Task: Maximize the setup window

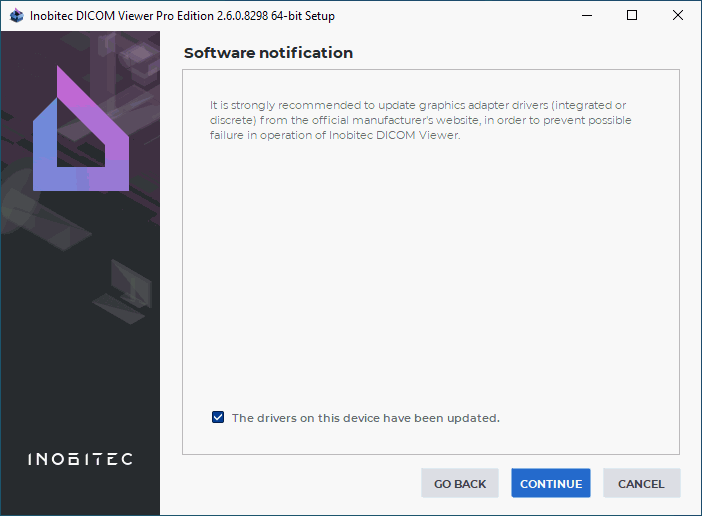Action: [632, 16]
